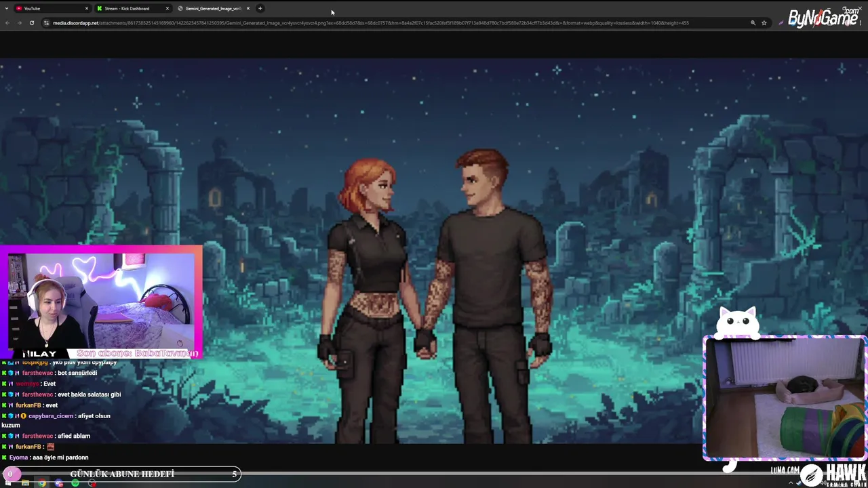This screenshot has height=488, width=868.
Task: Bookmark this page with the star icon
Action: 764,23
